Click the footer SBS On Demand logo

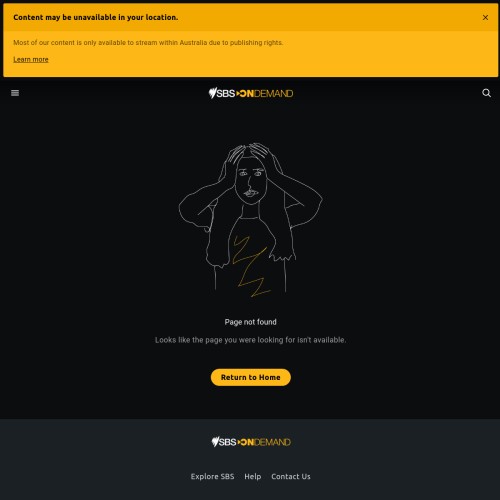pos(251,442)
